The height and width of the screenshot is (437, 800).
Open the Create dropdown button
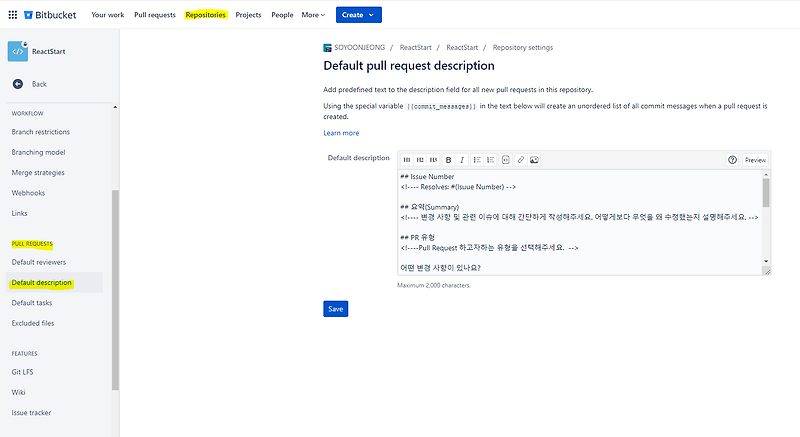[x=359, y=15]
